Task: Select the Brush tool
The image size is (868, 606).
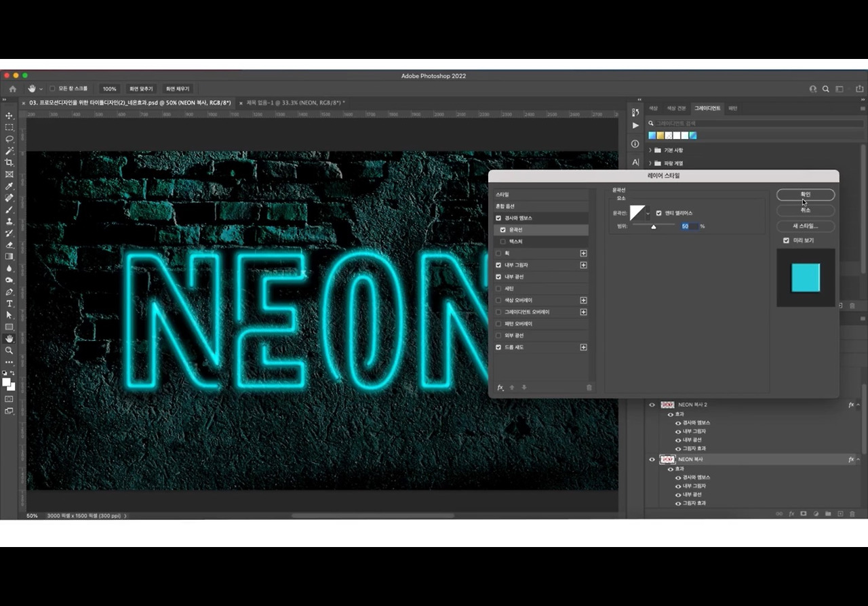Action: (9, 209)
